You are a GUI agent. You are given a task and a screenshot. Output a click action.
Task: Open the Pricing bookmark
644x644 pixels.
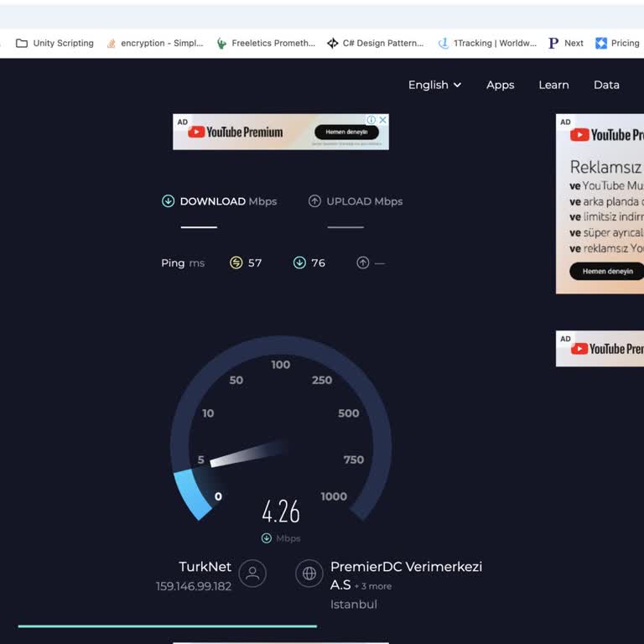point(617,43)
